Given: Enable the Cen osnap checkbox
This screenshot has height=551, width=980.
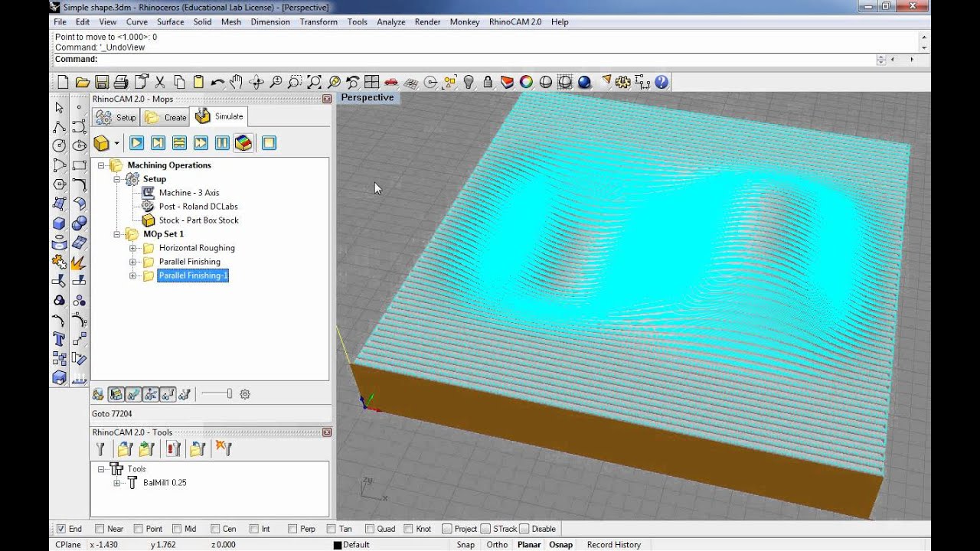Looking at the screenshot, I should (215, 529).
